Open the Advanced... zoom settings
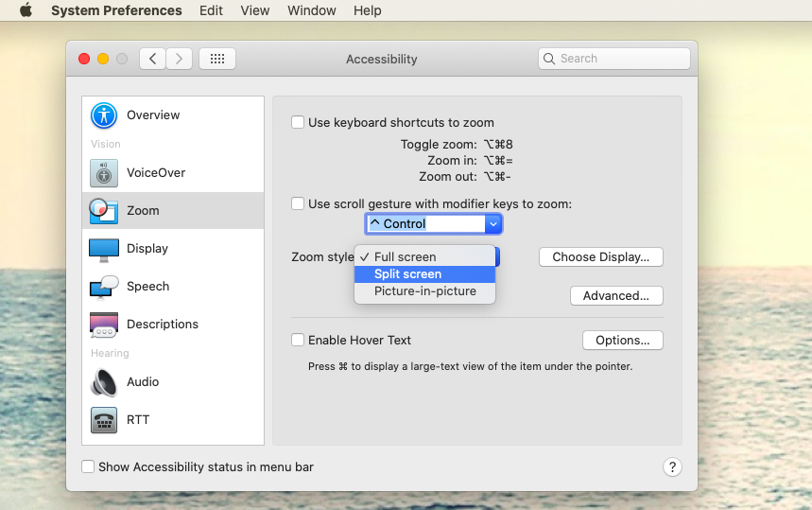 coord(616,296)
